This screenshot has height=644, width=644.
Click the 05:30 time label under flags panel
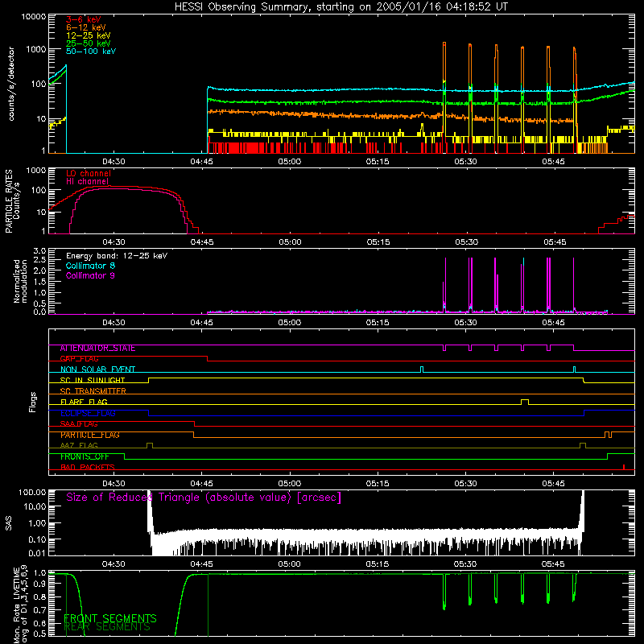pos(465,484)
